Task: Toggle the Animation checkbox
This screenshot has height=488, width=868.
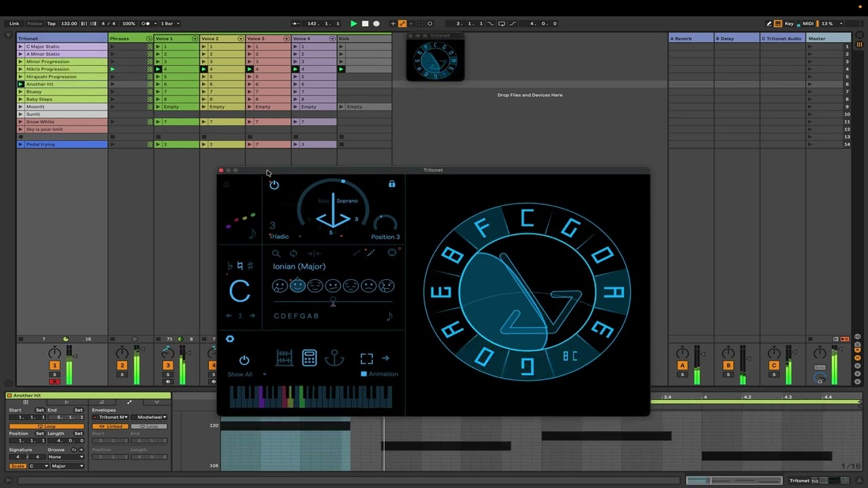Action: pyautogui.click(x=363, y=374)
